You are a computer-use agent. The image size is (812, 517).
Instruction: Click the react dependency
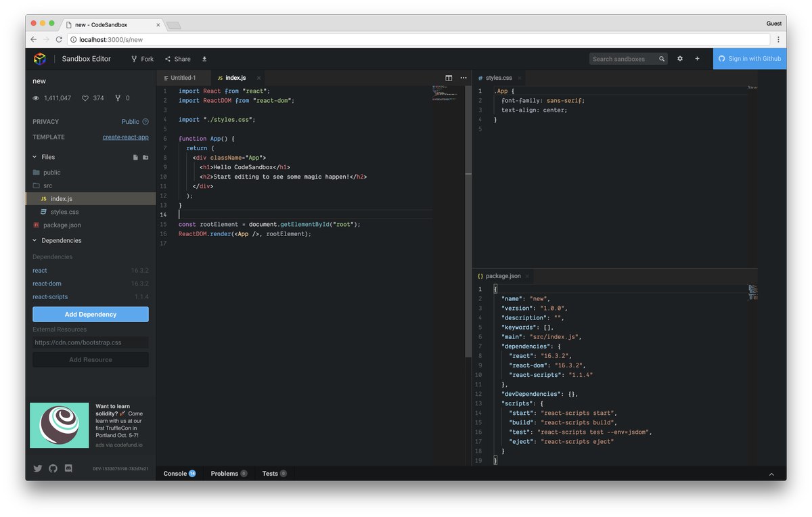40,271
